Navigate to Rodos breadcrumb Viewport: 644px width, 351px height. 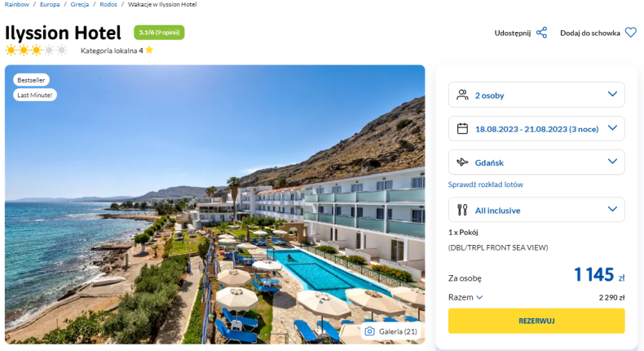[x=108, y=5]
